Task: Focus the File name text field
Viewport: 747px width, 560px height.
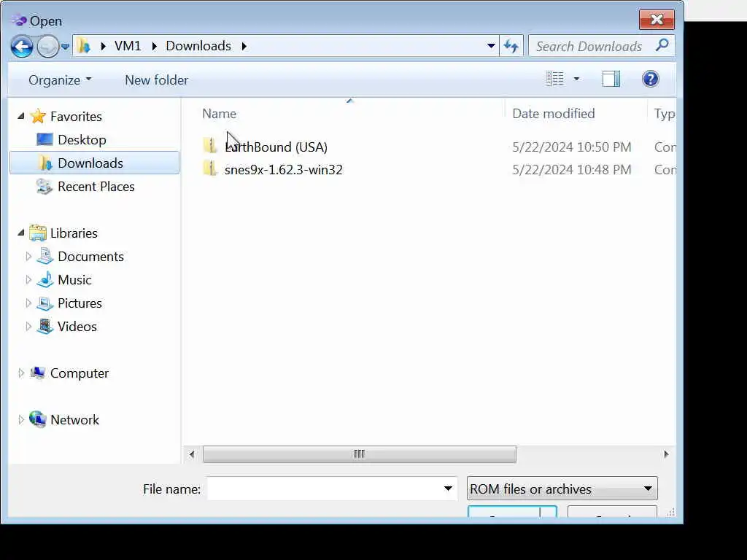Action: 324,489
